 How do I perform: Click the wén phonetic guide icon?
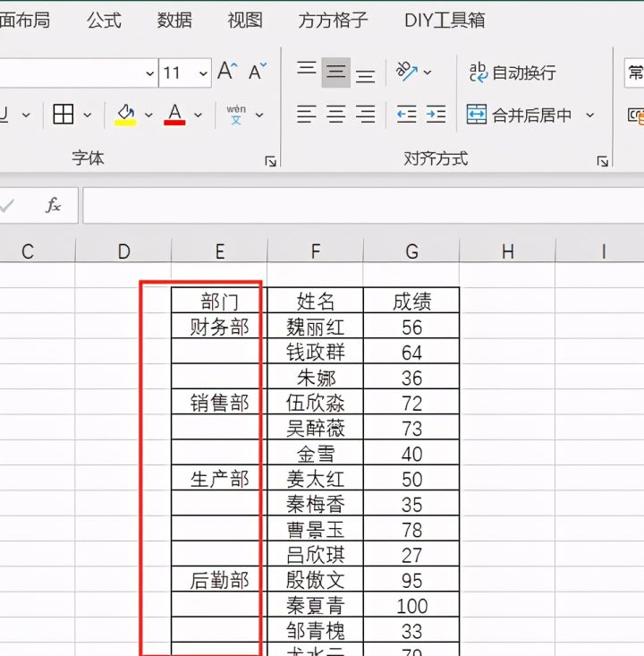click(x=236, y=115)
